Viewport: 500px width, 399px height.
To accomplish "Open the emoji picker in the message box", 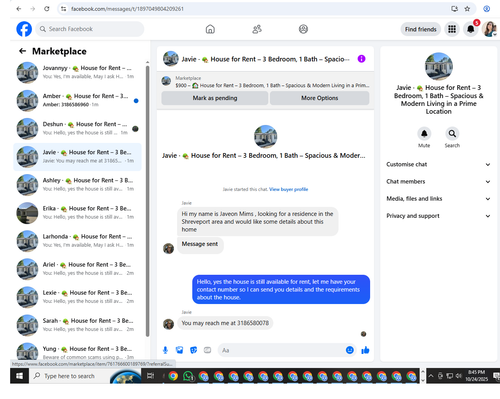I will 349,350.
